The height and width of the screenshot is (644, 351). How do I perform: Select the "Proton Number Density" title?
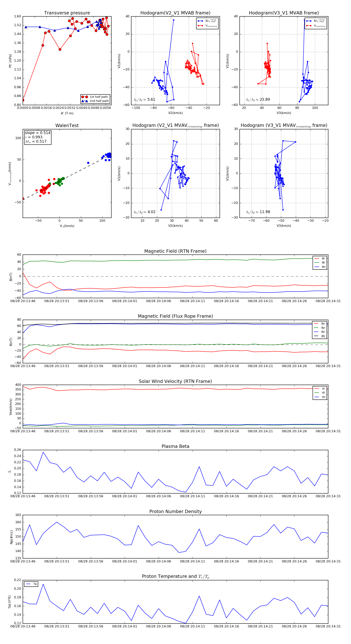coord(175,511)
